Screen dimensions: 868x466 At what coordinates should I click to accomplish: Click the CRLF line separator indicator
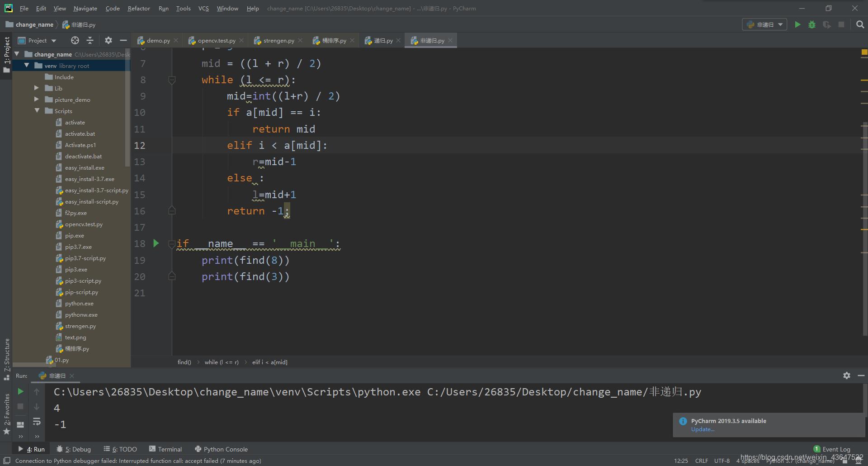tap(702, 461)
